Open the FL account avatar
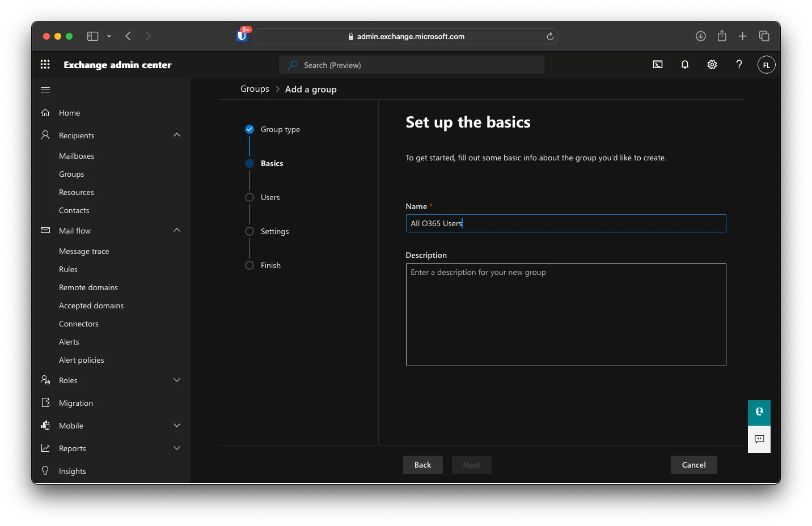812x526 pixels. point(766,65)
